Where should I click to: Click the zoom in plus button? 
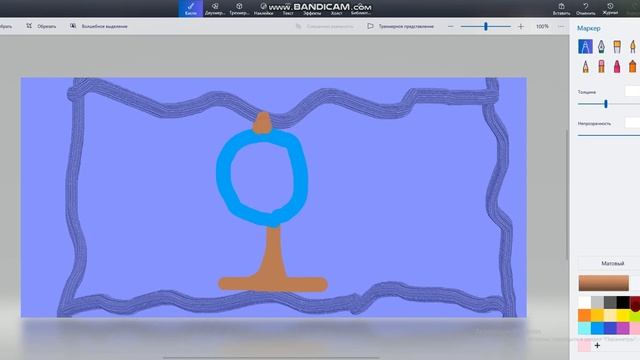520,27
